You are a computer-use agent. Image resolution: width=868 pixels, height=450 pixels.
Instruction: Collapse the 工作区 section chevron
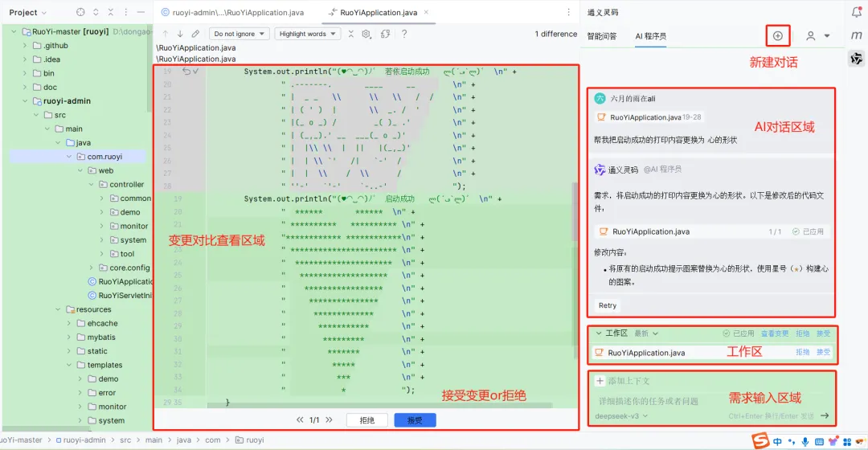599,333
